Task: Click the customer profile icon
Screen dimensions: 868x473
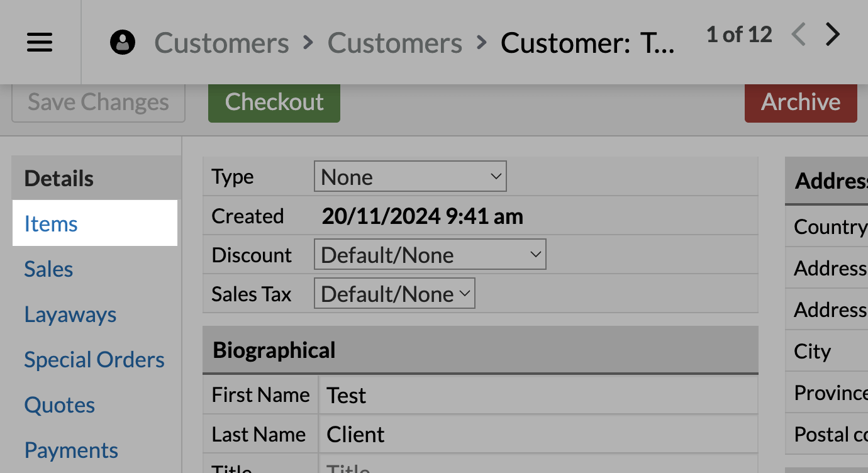Action: click(x=123, y=43)
